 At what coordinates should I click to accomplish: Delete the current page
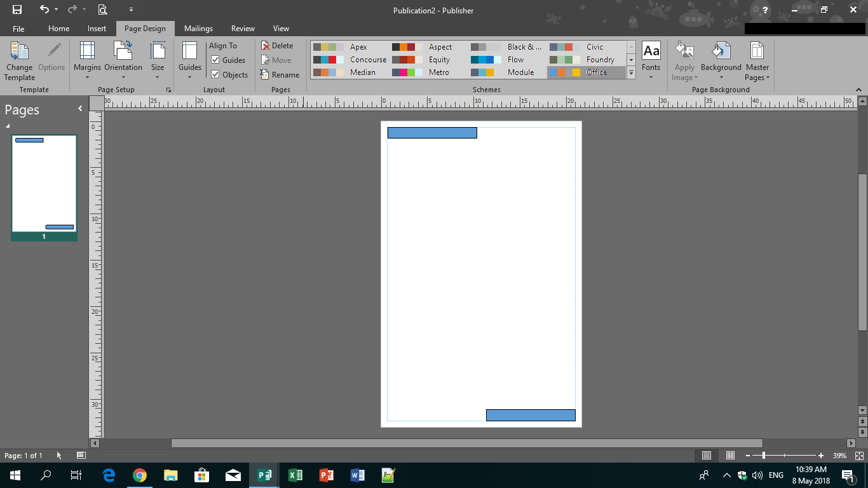pos(277,46)
